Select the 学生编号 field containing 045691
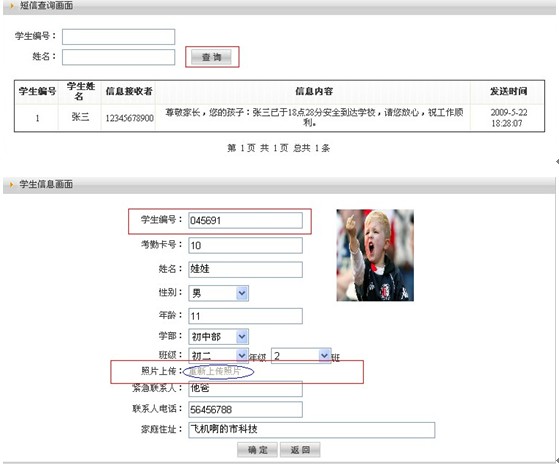This screenshot has height=468, width=559. (245, 221)
